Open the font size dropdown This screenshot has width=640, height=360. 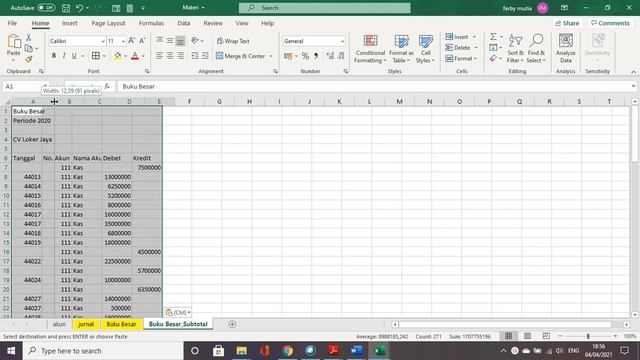(123, 41)
